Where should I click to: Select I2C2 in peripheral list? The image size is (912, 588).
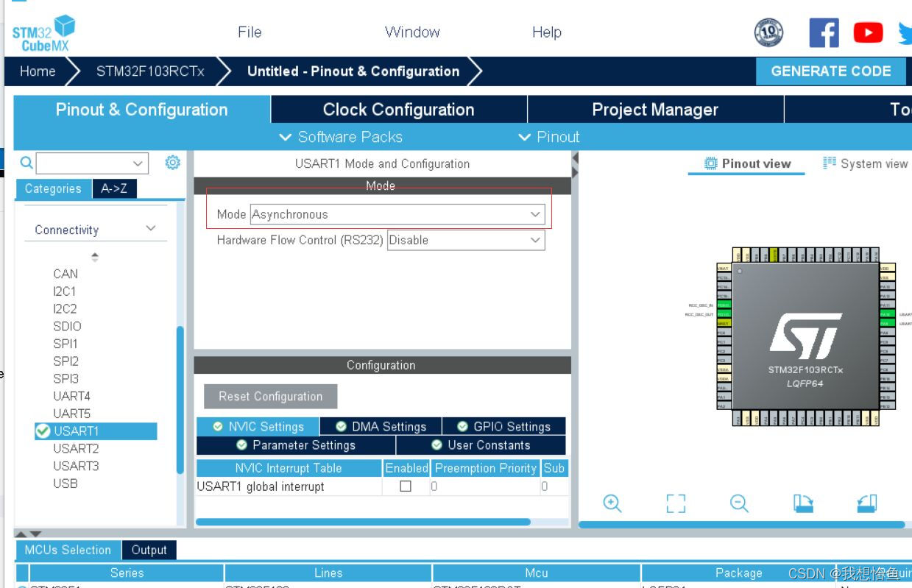point(65,309)
